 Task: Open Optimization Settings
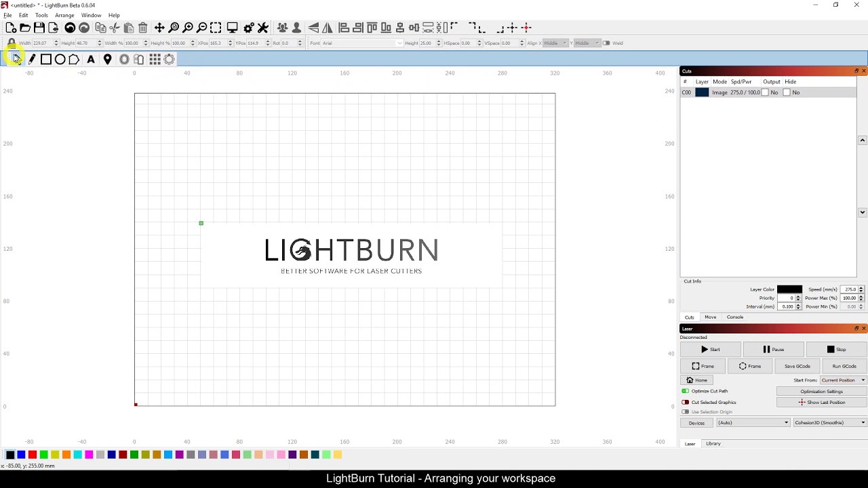pyautogui.click(x=821, y=392)
